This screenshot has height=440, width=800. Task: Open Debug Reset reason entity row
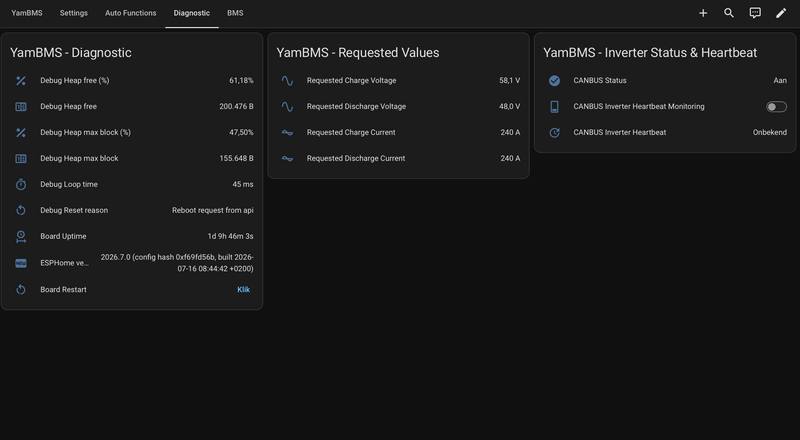coord(132,210)
